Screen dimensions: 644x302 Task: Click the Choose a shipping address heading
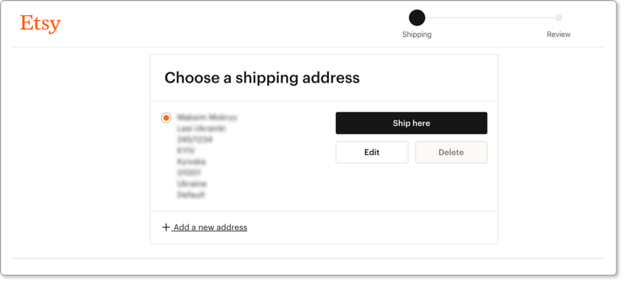[x=262, y=77]
